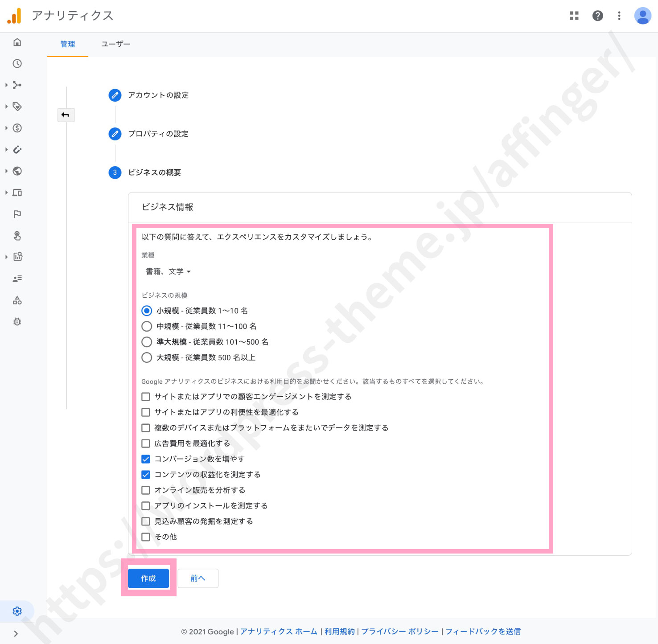658x644 pixels.
Task: Expand the dollar icon sidebar section arrow
Action: pos(6,128)
